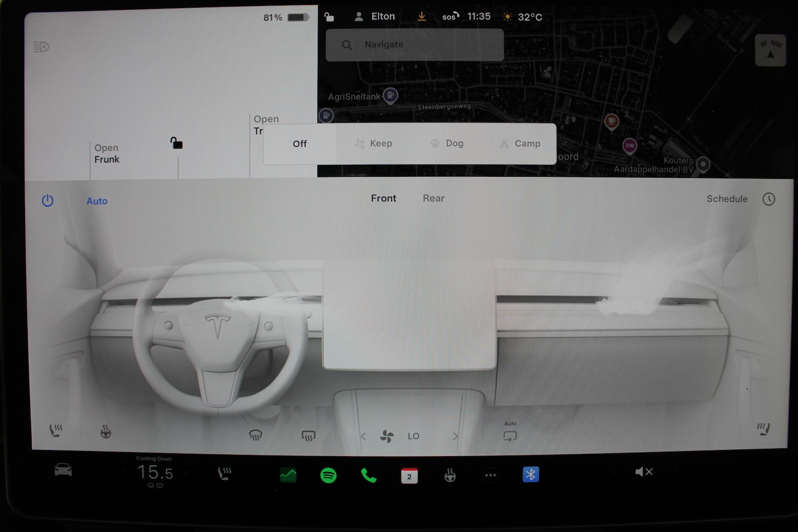Switch to the Front climate tab
798x532 pixels.
click(383, 198)
